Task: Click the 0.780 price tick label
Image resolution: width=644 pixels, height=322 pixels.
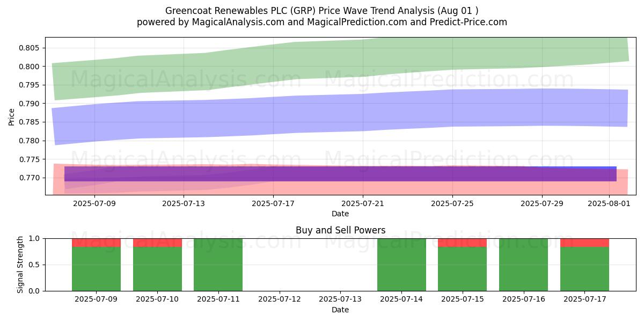Action: [x=30, y=141]
